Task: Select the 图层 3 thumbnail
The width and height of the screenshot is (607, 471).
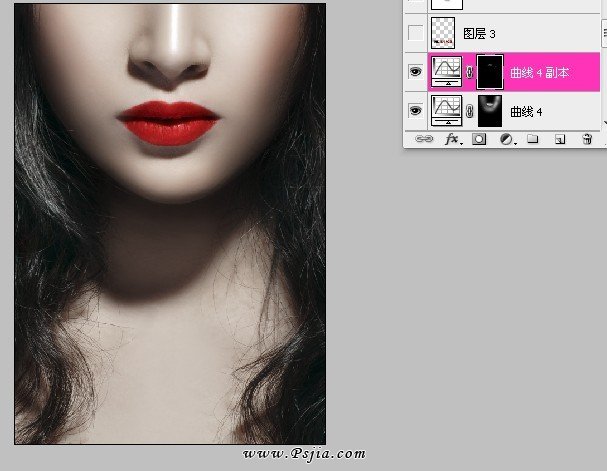Action: pyautogui.click(x=443, y=33)
